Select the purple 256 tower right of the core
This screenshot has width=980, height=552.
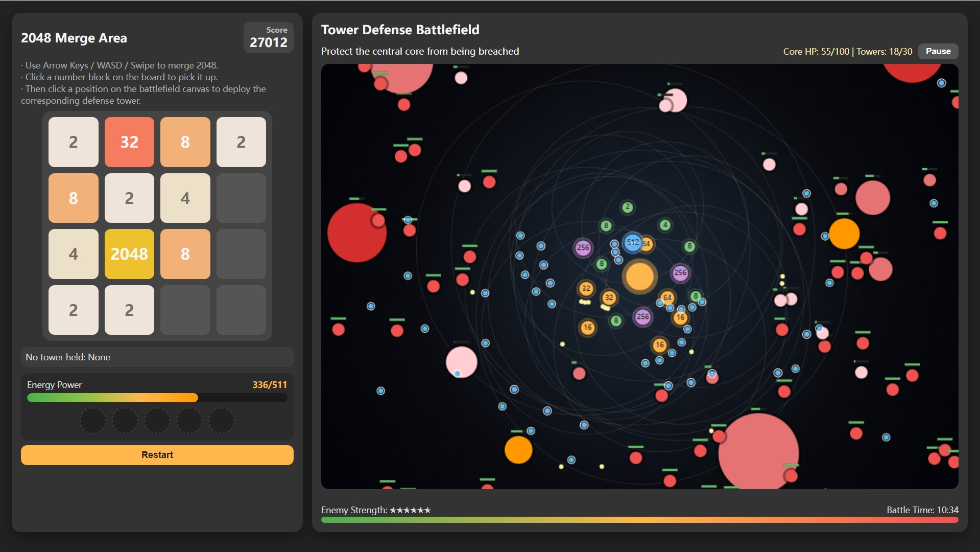(x=680, y=273)
